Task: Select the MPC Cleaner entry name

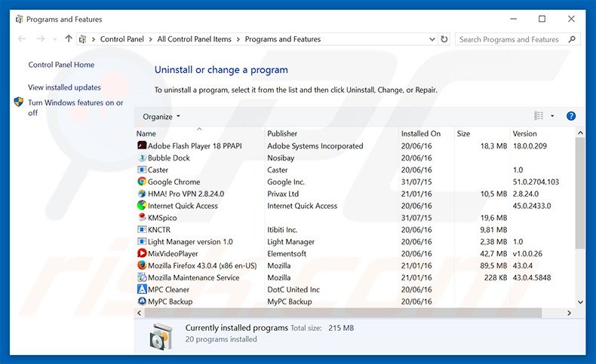Action: point(168,289)
